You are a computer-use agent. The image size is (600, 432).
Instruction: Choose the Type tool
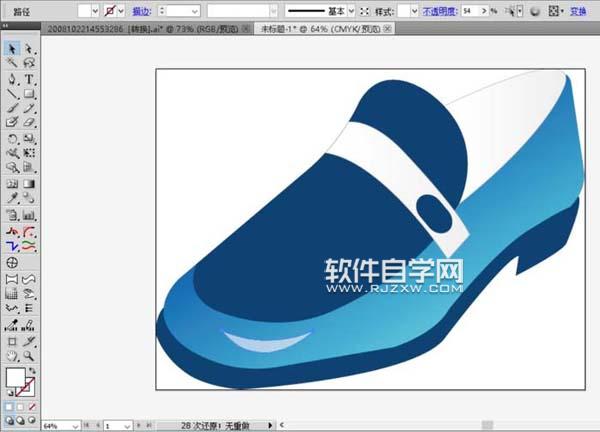(29, 78)
